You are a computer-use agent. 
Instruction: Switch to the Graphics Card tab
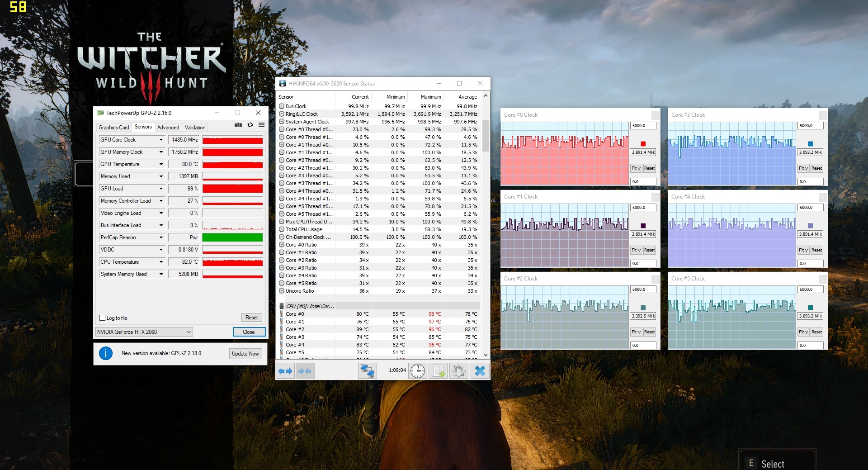(114, 128)
